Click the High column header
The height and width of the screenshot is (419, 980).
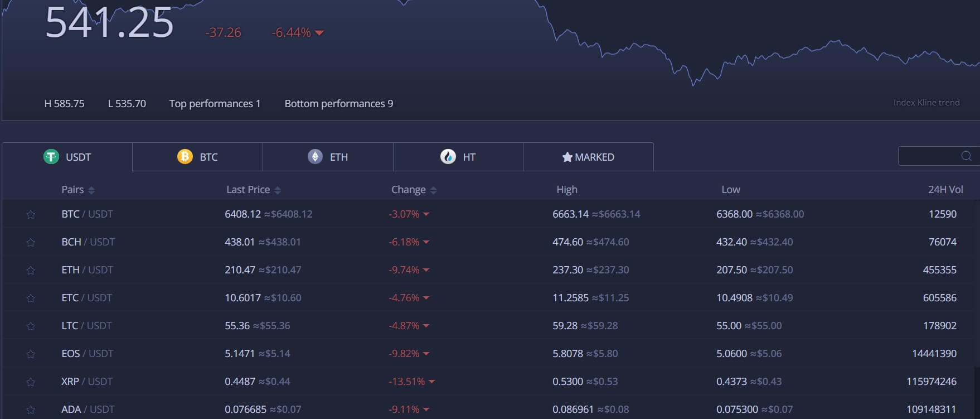567,190
